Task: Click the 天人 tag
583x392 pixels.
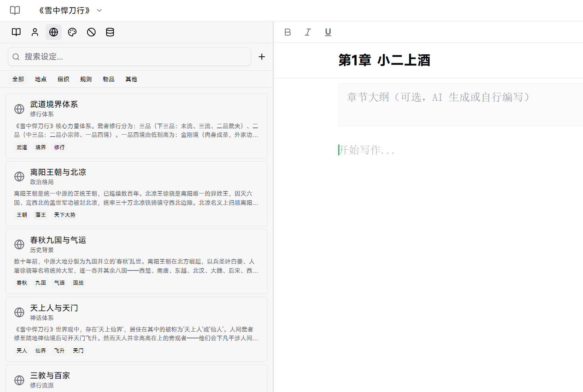Action: click(x=22, y=351)
